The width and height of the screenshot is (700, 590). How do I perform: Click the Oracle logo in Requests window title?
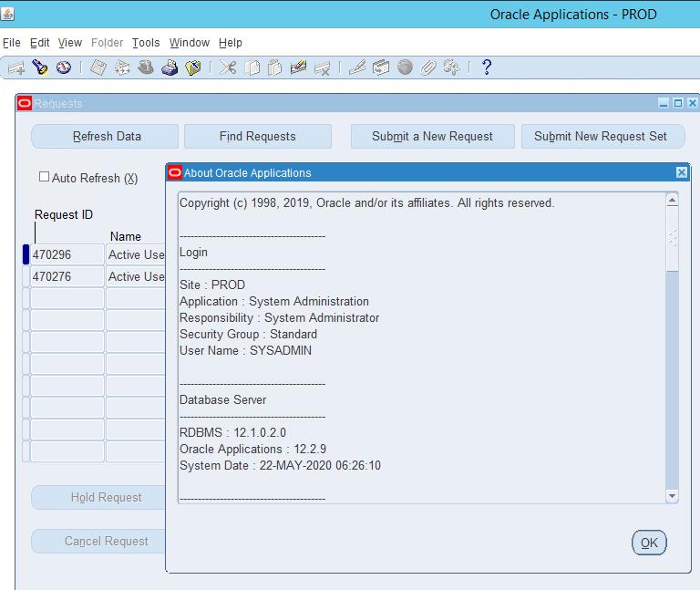[25, 104]
